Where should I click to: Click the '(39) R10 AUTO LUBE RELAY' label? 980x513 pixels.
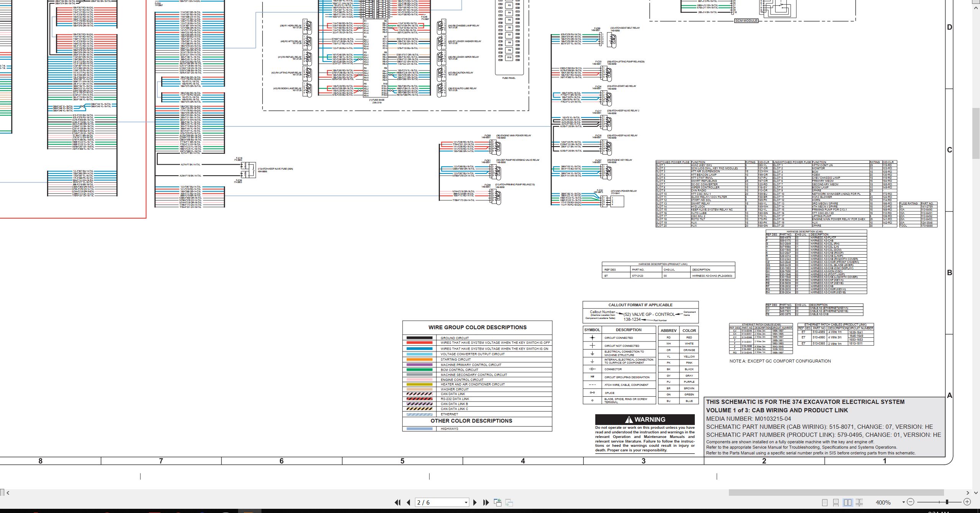tap(462, 88)
